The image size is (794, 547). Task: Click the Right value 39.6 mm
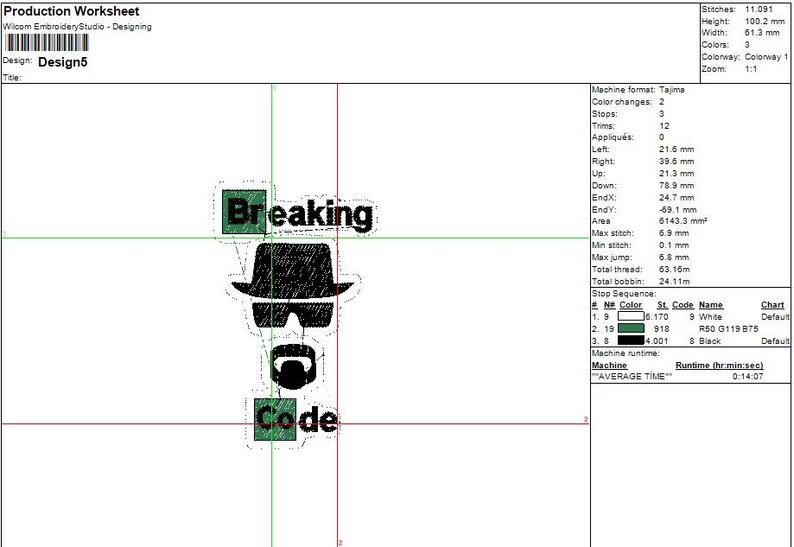(x=677, y=162)
